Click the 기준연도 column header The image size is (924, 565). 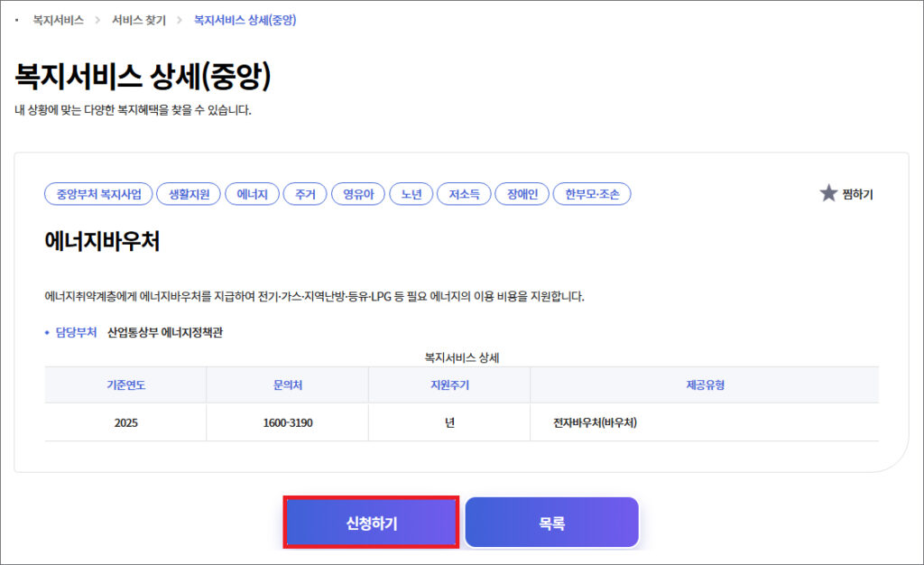(125, 384)
